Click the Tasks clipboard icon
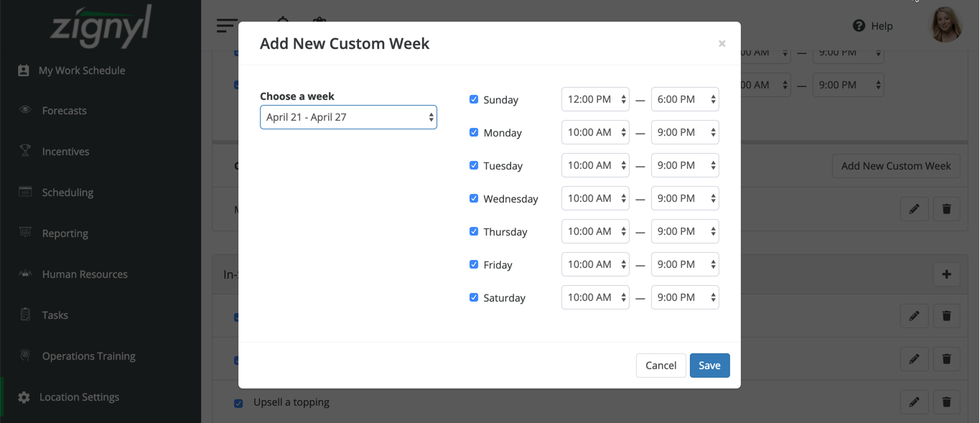Screen dimensions: 980x423 click(25, 315)
